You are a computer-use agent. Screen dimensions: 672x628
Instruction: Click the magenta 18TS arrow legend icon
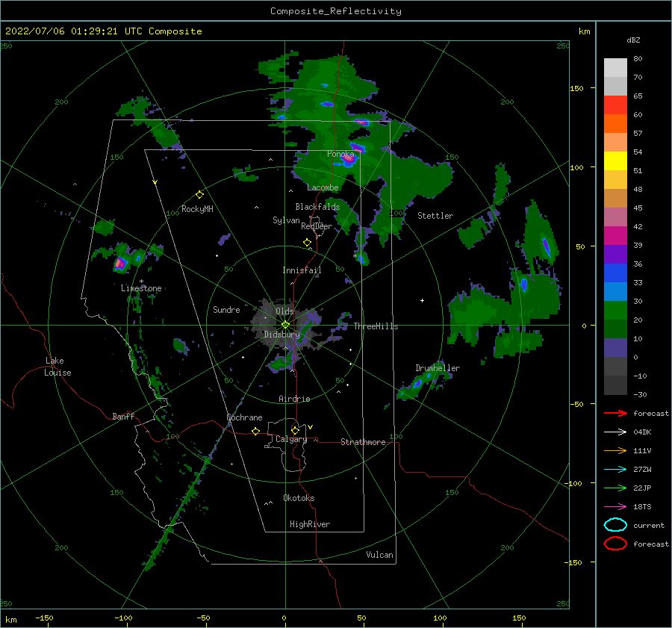pos(615,507)
